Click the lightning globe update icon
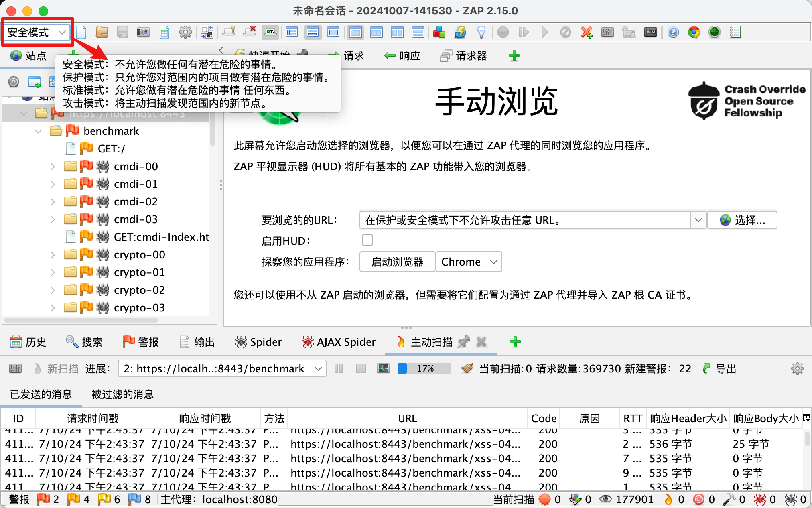Screen dimensions: 812x508 coord(460,32)
